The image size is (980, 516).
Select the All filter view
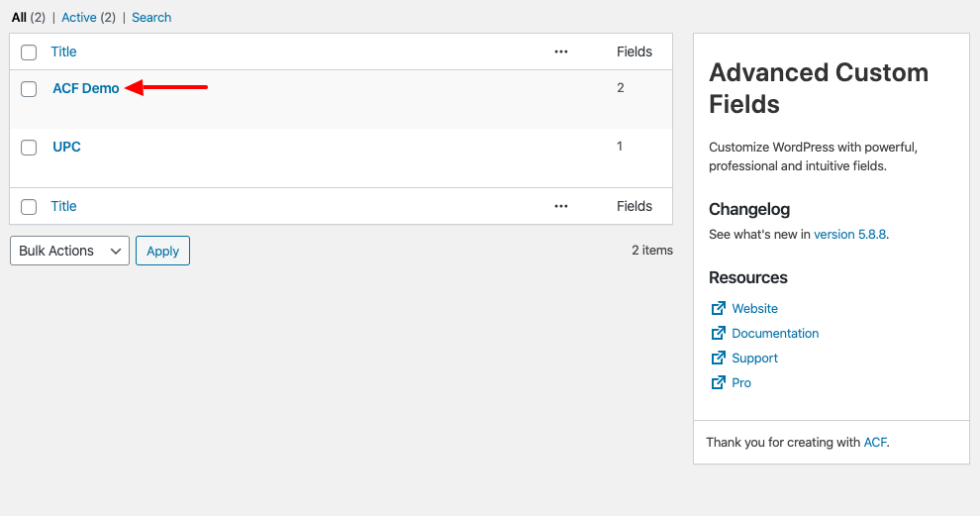pos(19,17)
